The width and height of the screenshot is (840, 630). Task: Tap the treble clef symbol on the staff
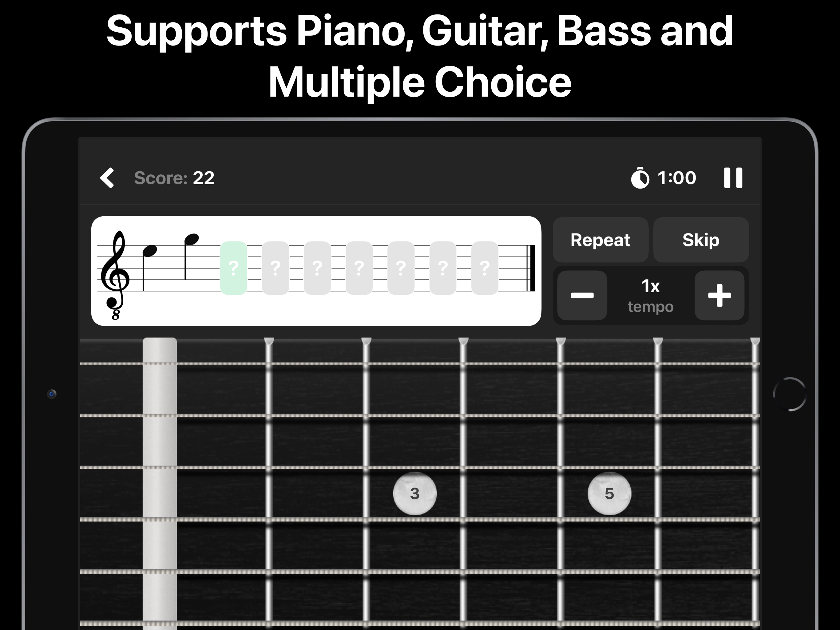coord(115,275)
